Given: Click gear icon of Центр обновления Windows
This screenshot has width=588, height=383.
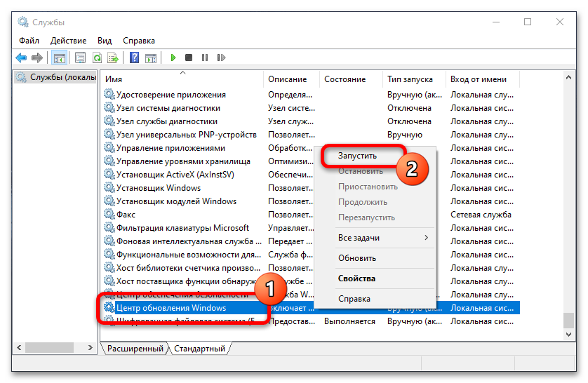Looking at the screenshot, I should pyautogui.click(x=109, y=308).
